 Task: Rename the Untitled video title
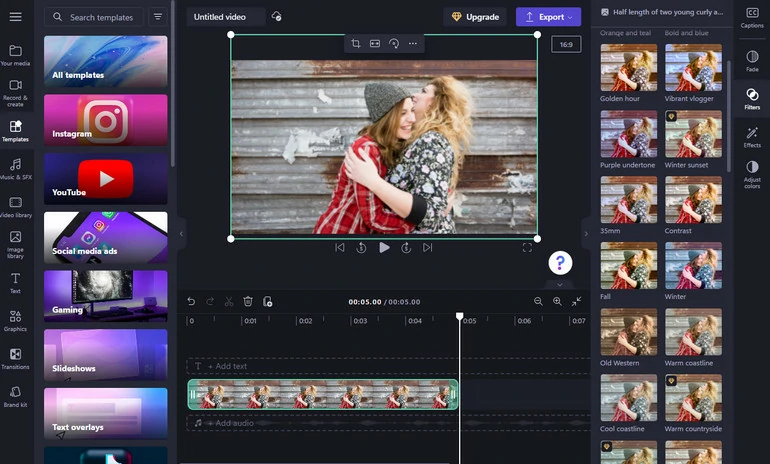[225, 17]
